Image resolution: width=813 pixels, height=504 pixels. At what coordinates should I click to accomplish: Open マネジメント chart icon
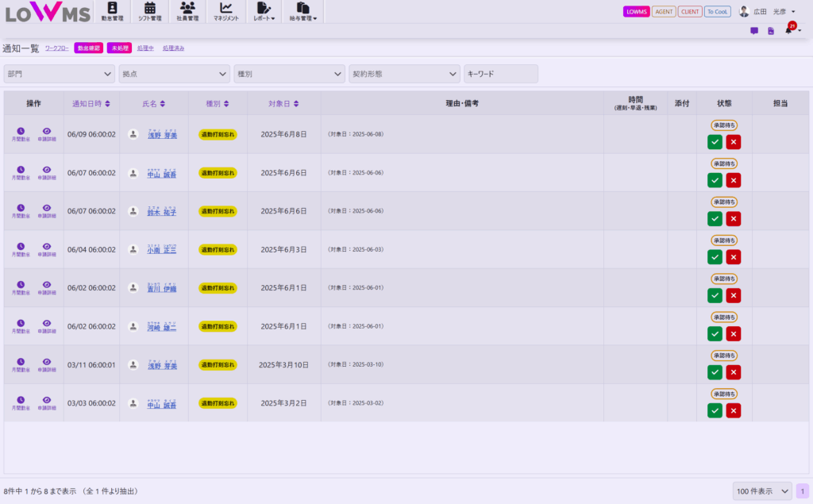pos(225,11)
